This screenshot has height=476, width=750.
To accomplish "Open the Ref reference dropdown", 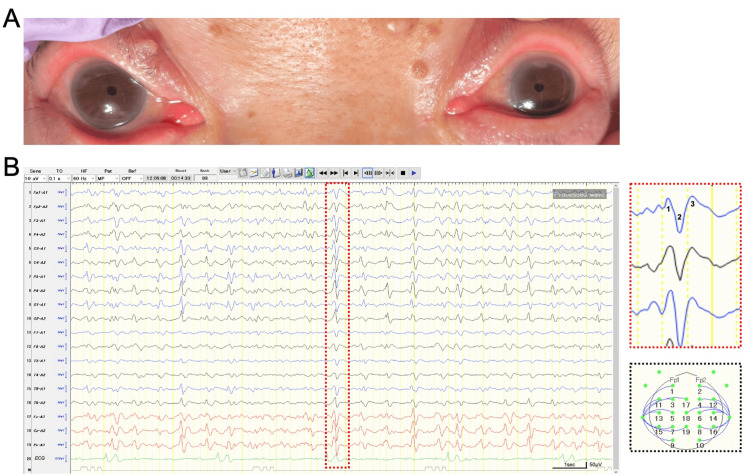I will 132,178.
